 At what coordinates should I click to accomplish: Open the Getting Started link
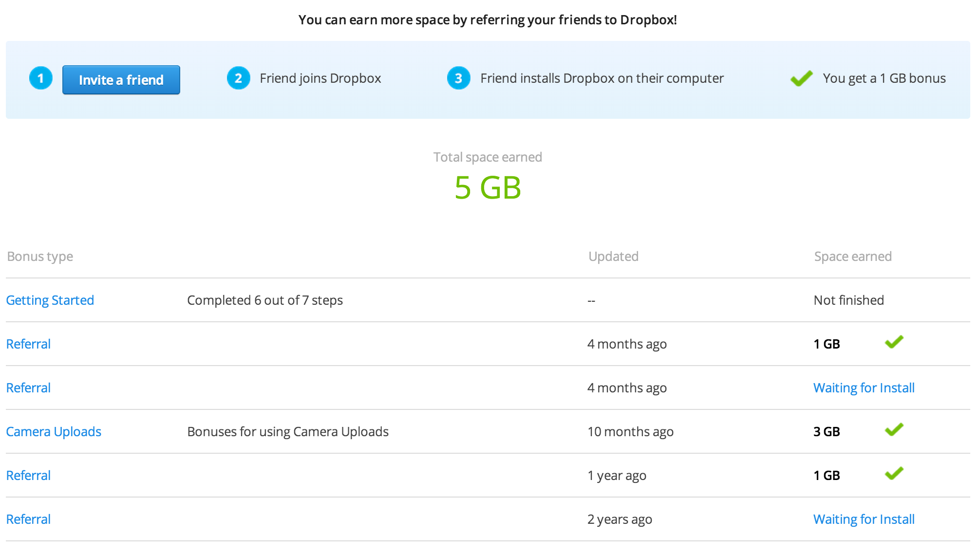pyautogui.click(x=50, y=300)
